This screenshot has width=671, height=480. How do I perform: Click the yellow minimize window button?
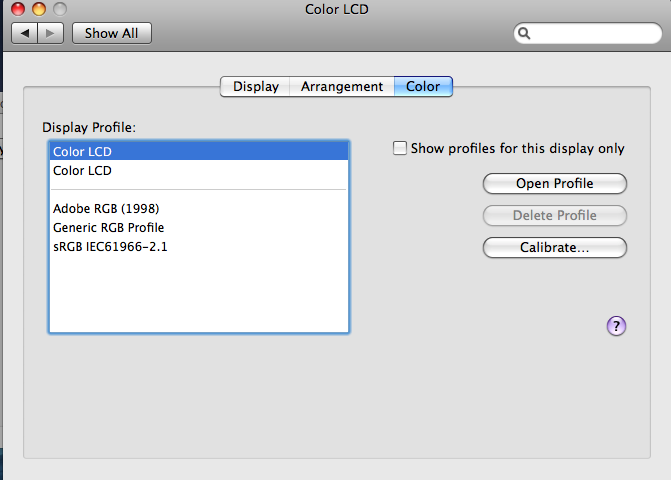coord(39,9)
